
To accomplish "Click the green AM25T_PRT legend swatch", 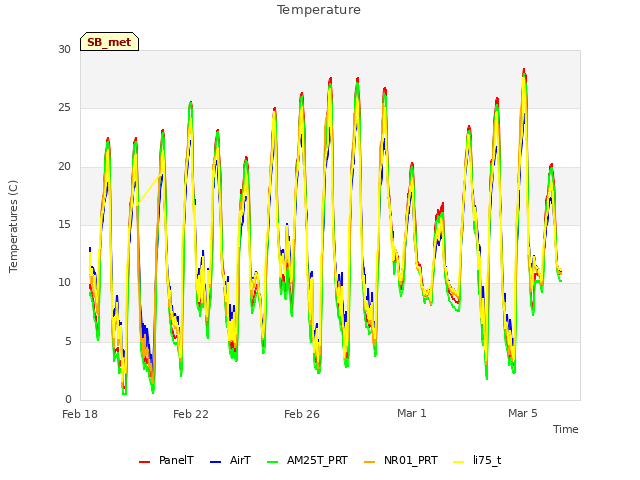I will [x=273, y=462].
